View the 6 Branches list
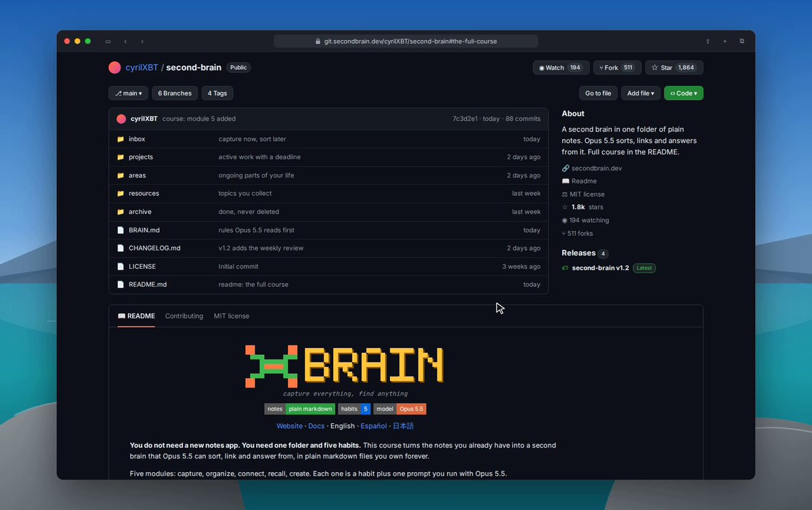The image size is (812, 510). pyautogui.click(x=175, y=93)
